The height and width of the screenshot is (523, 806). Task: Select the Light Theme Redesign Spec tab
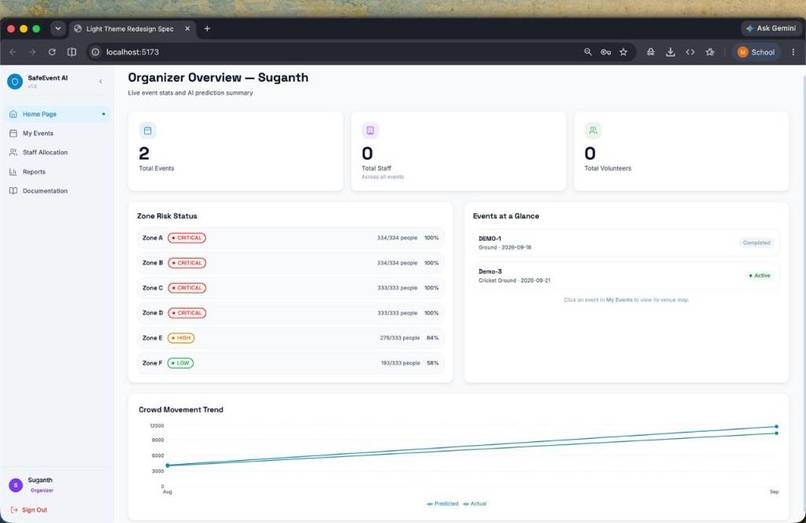click(x=131, y=29)
